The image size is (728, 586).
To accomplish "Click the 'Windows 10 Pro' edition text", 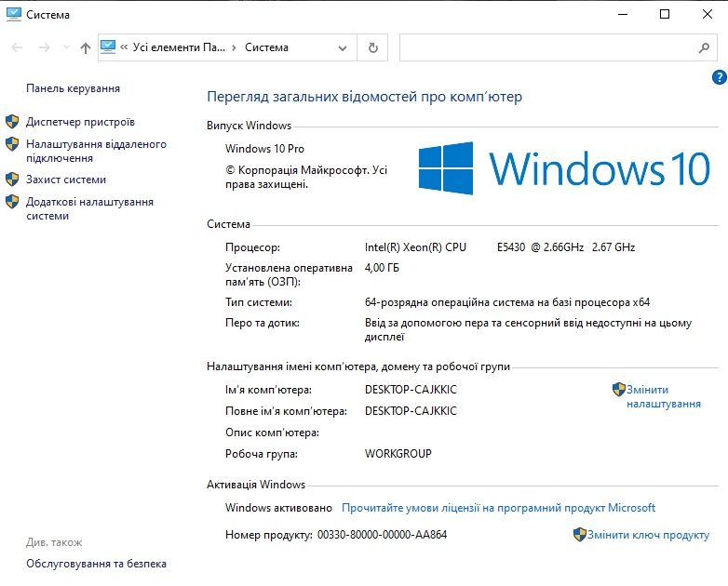I will [264, 149].
